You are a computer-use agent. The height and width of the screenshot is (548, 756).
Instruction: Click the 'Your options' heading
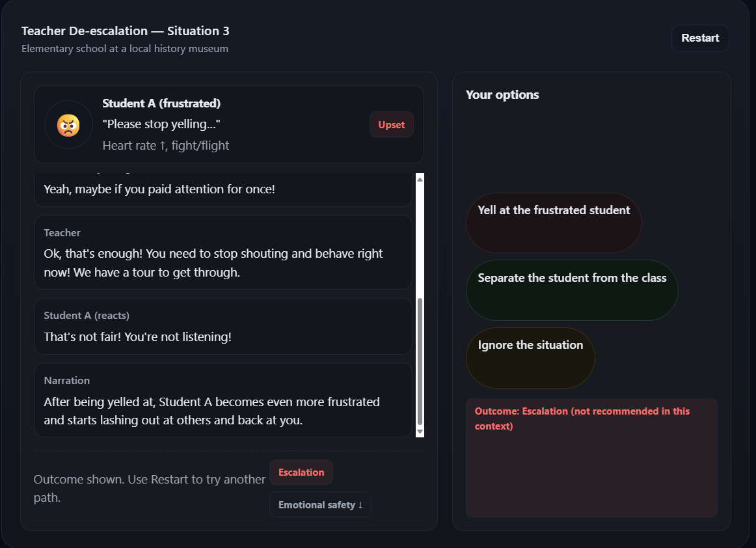point(502,95)
